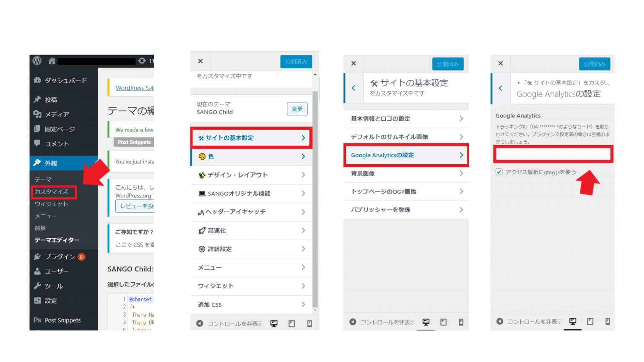The height and width of the screenshot is (362, 644).
Task: Close the サイトの基本設定 customizer (X)
Action: point(353,63)
